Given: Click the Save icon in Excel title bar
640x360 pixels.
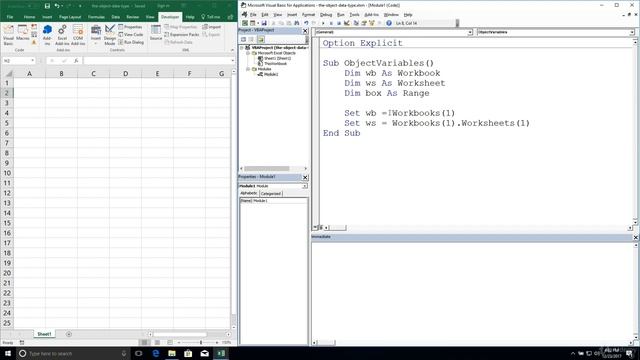Looking at the screenshot, I should tap(47, 6).
